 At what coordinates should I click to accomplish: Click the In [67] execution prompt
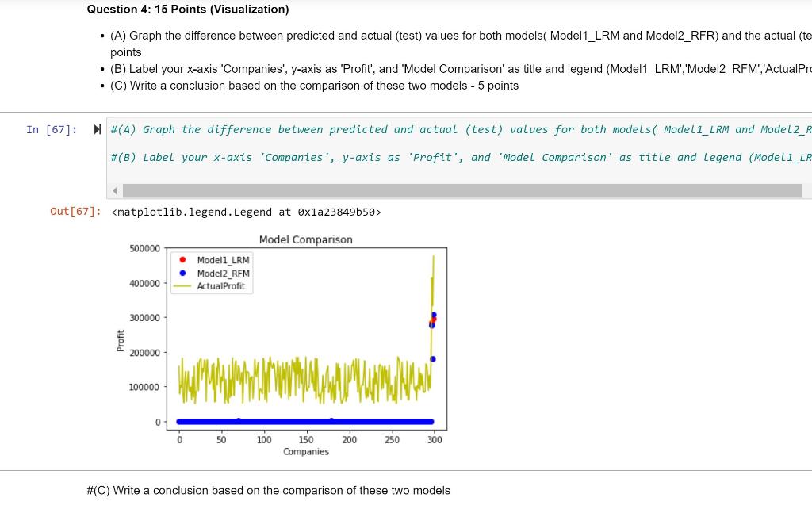pos(52,129)
